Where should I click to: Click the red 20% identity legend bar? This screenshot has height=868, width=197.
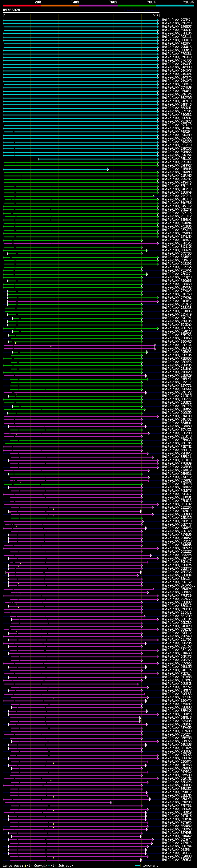click(22, 6)
